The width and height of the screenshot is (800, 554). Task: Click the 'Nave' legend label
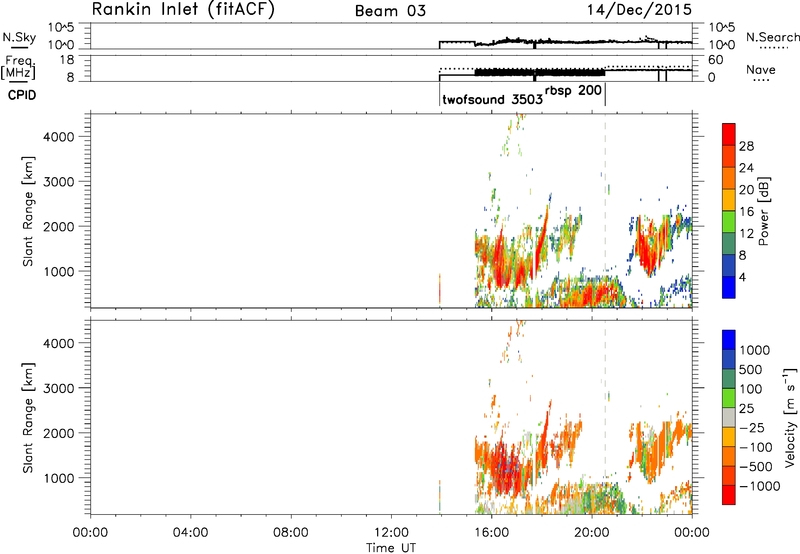pos(761,70)
